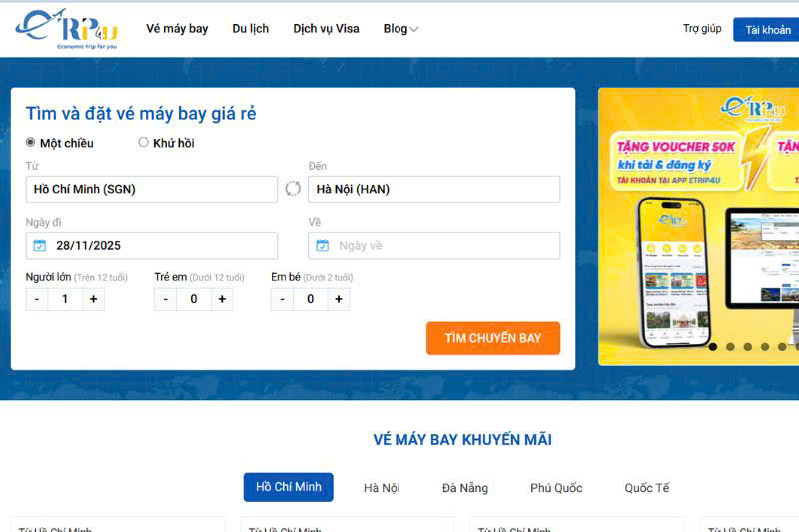
Task: Swap departure and destination cities icon
Action: point(293,189)
